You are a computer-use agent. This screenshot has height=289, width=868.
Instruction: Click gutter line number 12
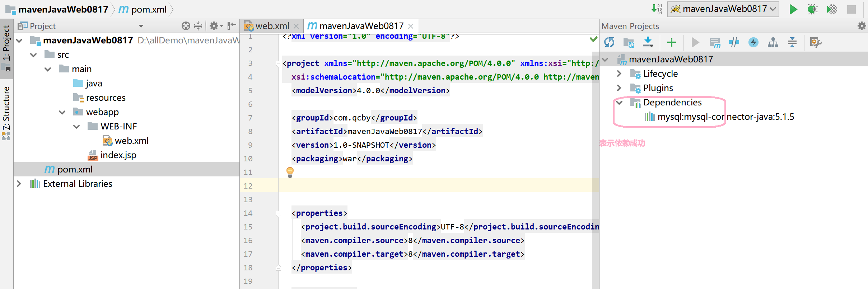pyautogui.click(x=248, y=186)
